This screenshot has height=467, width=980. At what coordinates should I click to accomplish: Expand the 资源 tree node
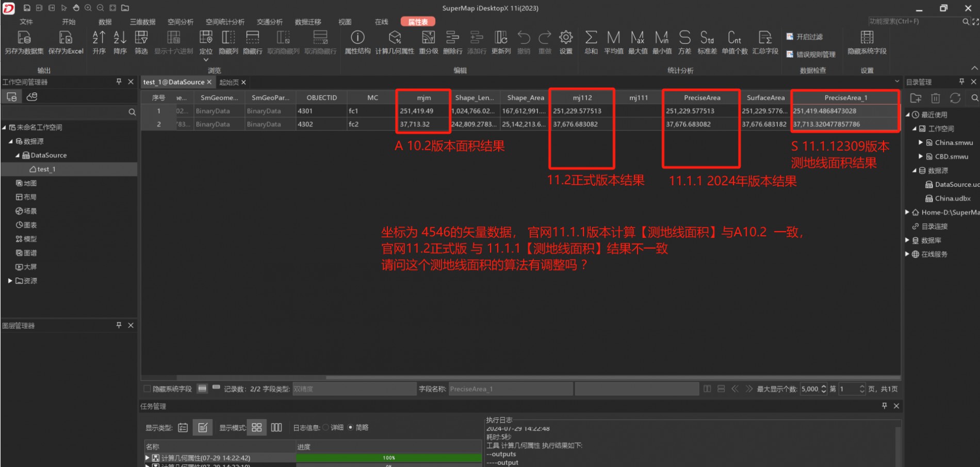10,281
